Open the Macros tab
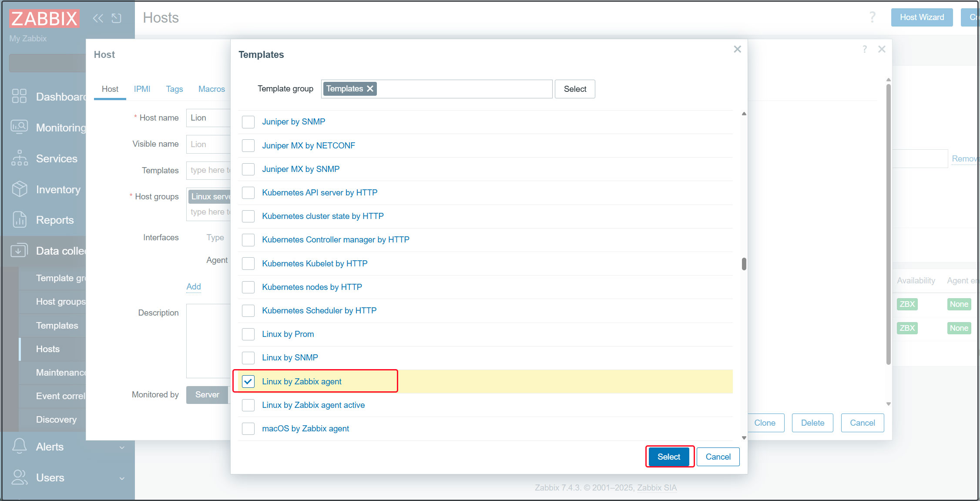This screenshot has height=501, width=980. tap(211, 89)
